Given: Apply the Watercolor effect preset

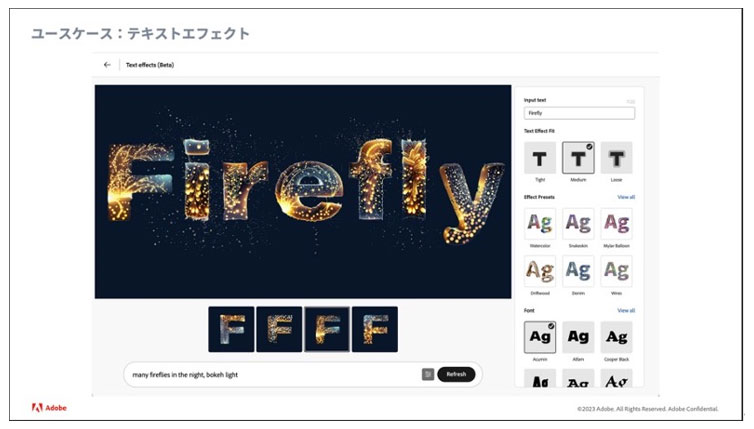Looking at the screenshot, I should pyautogui.click(x=540, y=224).
